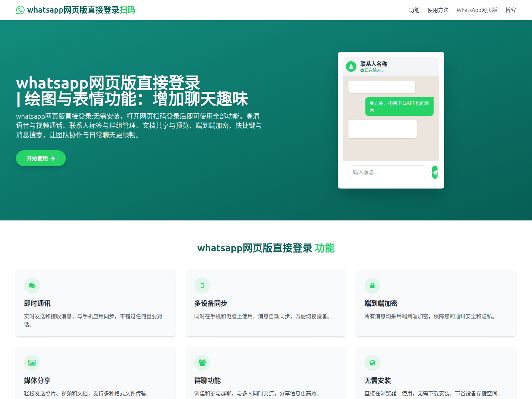Click the arrow icon in 开始使用 button
532x399 pixels.
coord(53,159)
